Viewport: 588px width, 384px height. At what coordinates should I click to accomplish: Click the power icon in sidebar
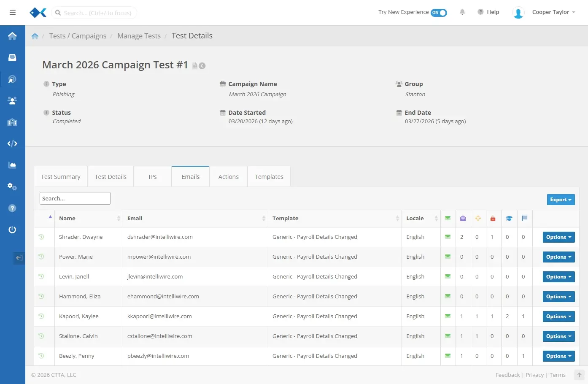pyautogui.click(x=12, y=230)
